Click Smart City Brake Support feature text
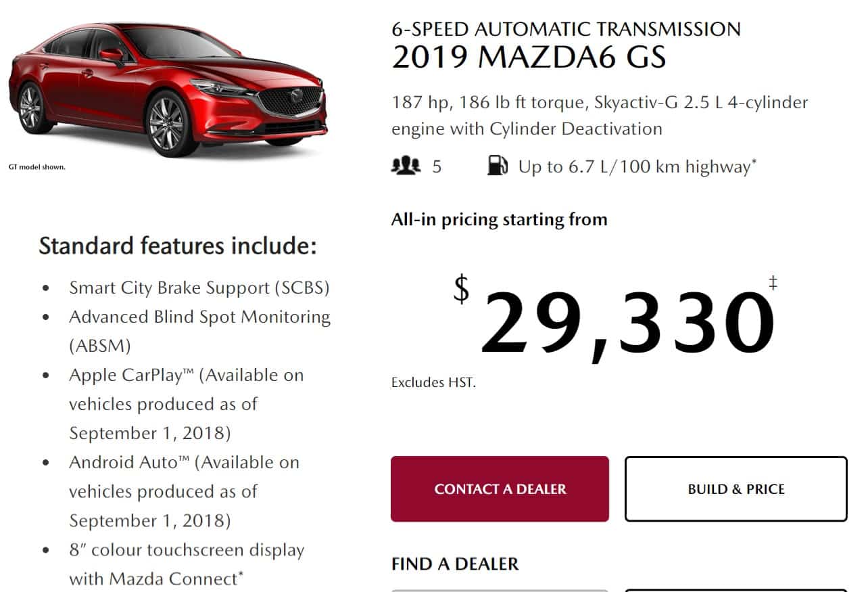This screenshot has width=868, height=592. click(x=199, y=288)
